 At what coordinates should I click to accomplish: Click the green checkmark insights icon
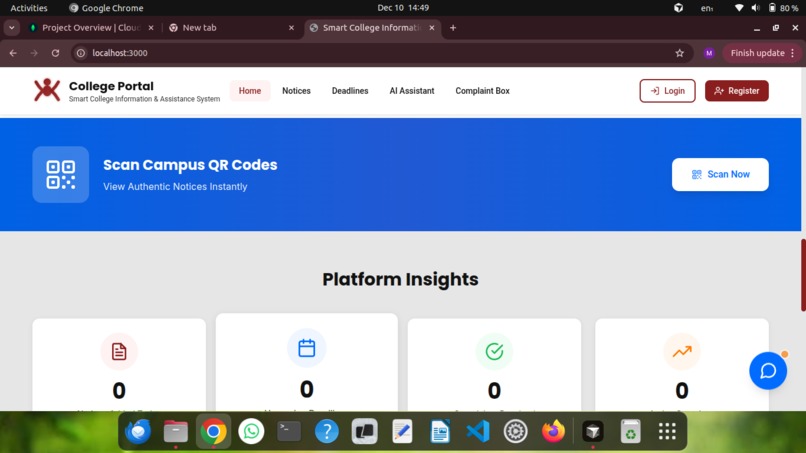click(x=494, y=352)
